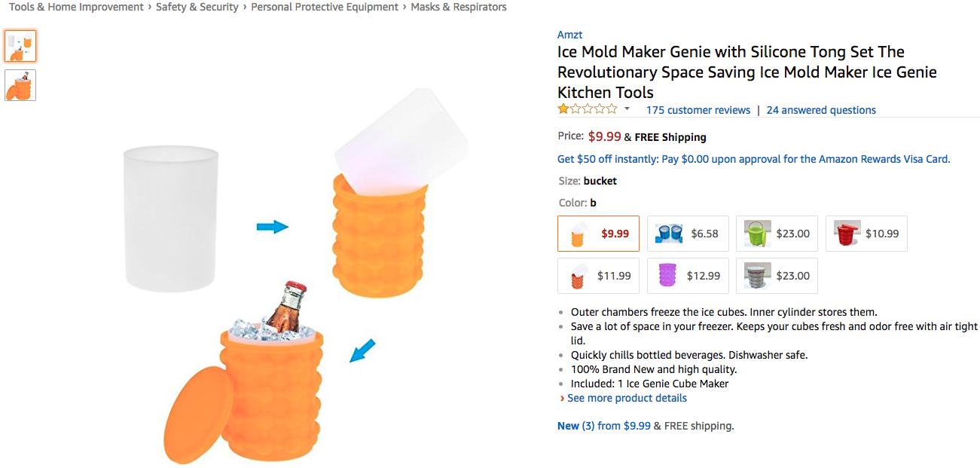Select the purple $12.99 color option
This screenshot has height=468, width=980.
[688, 276]
